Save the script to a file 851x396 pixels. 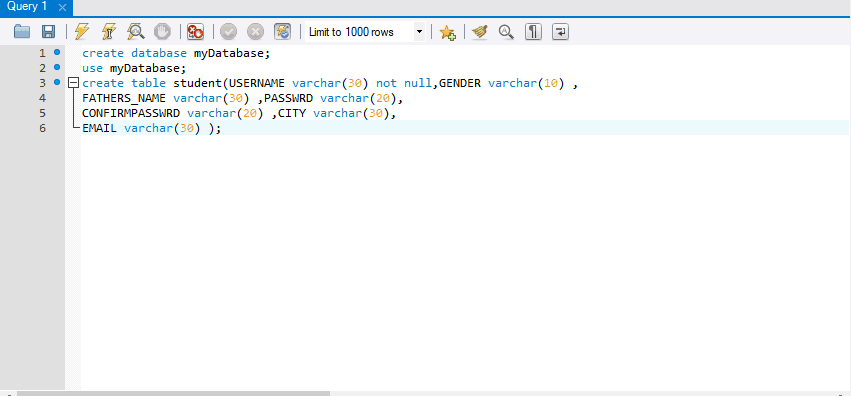click(x=48, y=31)
